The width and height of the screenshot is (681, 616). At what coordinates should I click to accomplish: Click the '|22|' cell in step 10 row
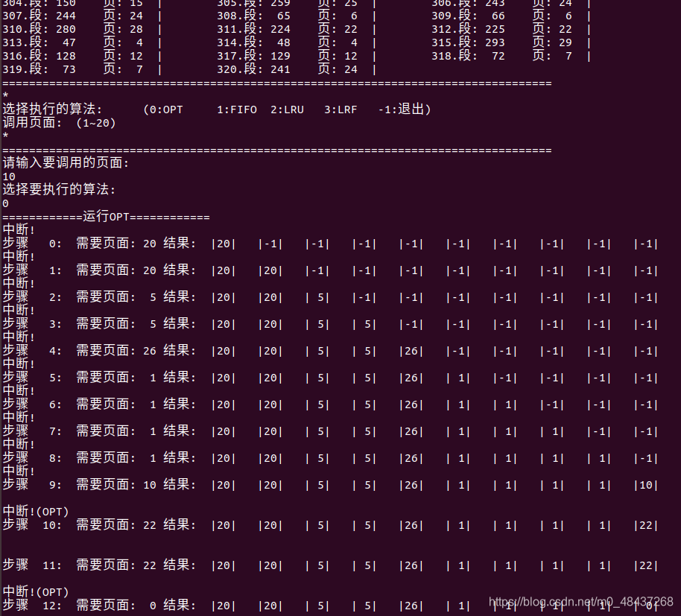coord(646,526)
